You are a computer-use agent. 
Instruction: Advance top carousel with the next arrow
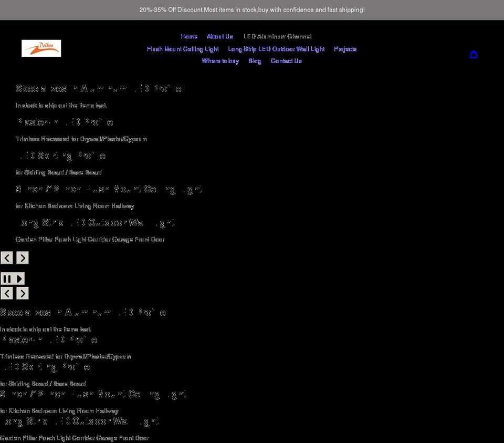(x=22, y=257)
